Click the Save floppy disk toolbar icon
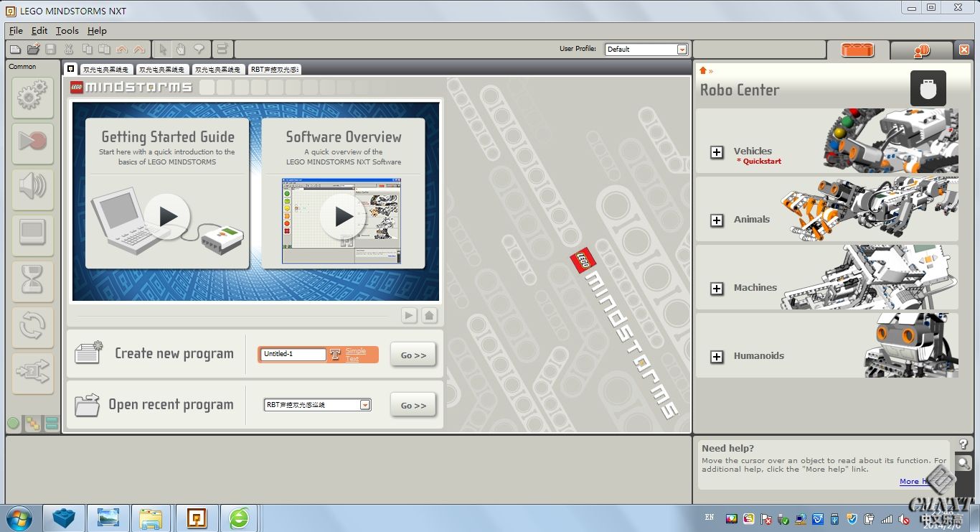Screen dimensions: 980x532 pyautogui.click(x=50, y=49)
